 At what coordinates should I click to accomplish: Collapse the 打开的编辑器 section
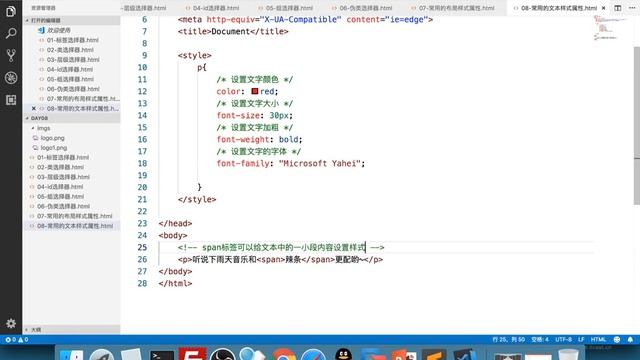click(71, 20)
